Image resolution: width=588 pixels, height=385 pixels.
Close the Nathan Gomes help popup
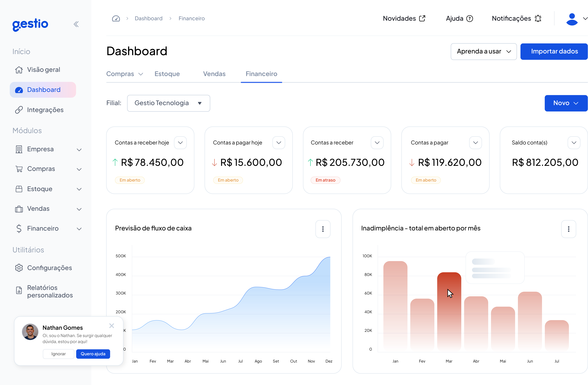pyautogui.click(x=112, y=326)
